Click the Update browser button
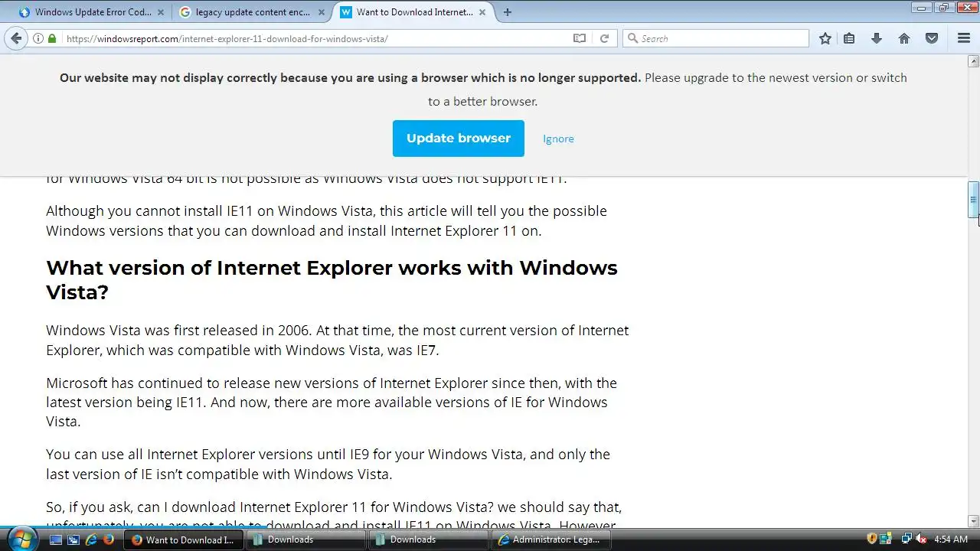The height and width of the screenshot is (551, 980). (459, 139)
